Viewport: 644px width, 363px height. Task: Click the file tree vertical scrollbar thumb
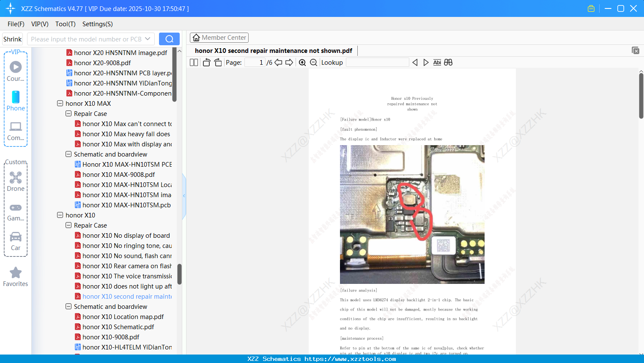179,274
